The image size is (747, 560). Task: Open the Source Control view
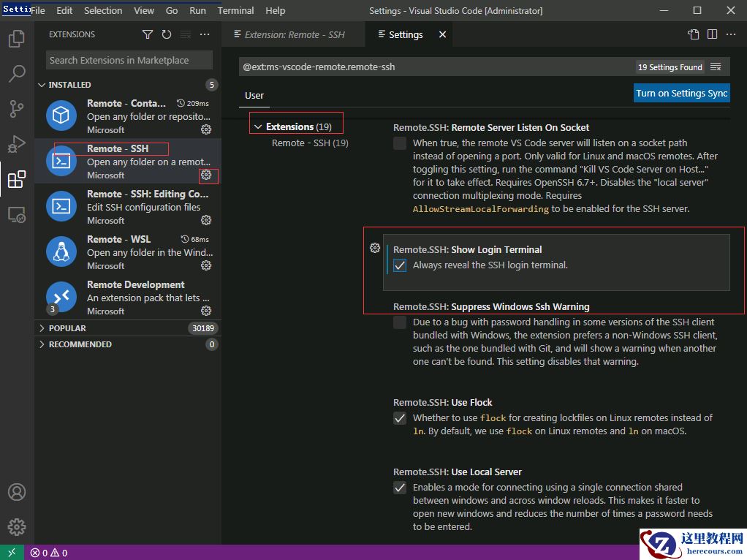point(17,109)
